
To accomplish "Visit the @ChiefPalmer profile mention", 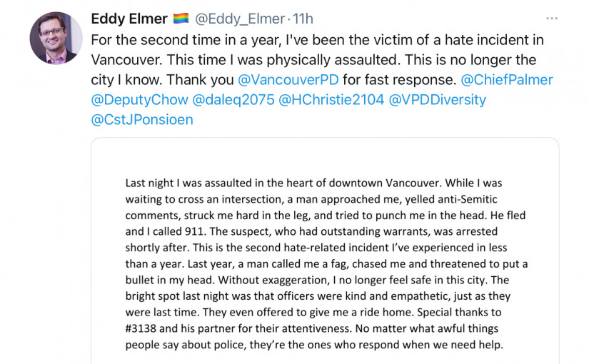I will (507, 80).
